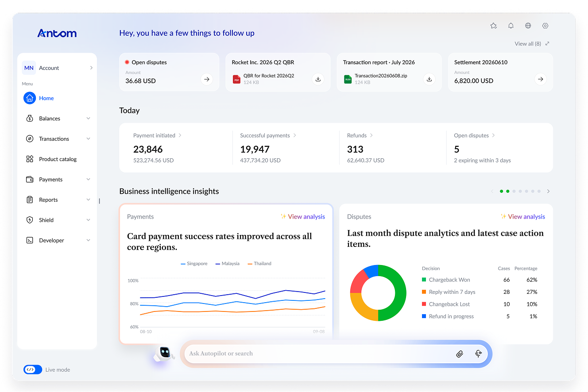Click View all (8) link
Viewport: 588px width, 392px height.
click(528, 44)
